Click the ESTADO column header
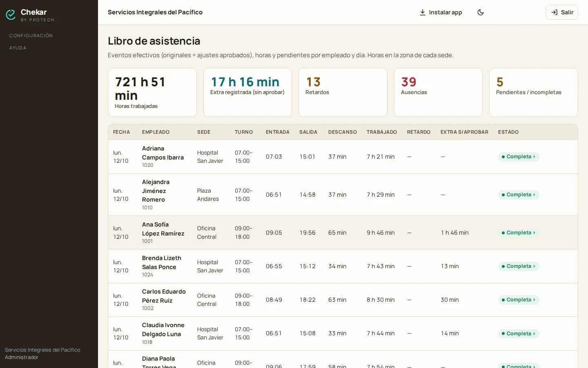The height and width of the screenshot is (368, 588). (x=508, y=132)
